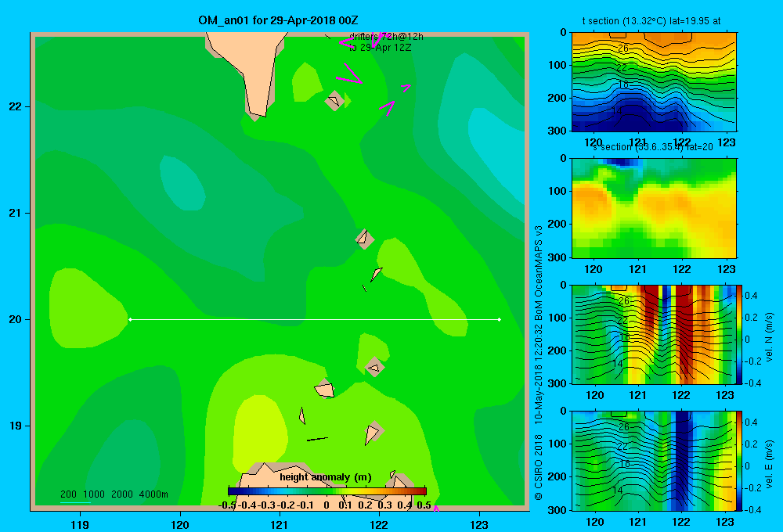Click the 121 longitude label under vel. E section
Screen dimensions: 783x532
pos(637,522)
